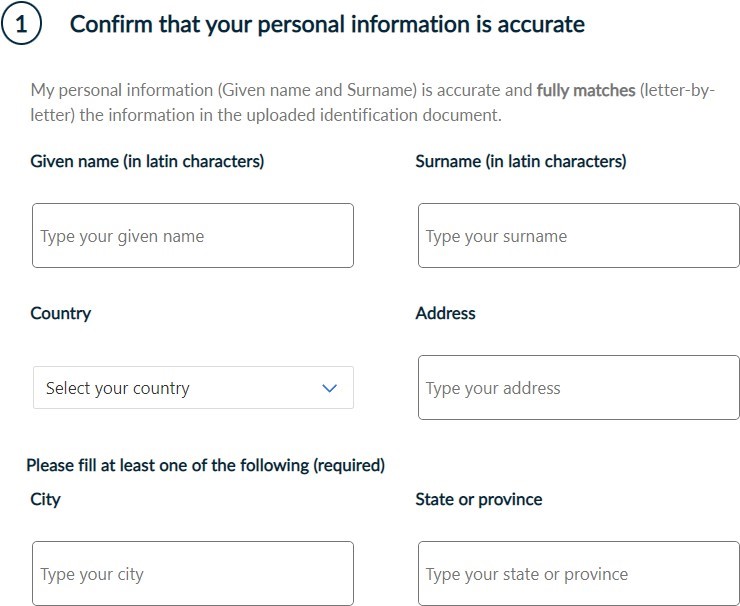Click the 'Please fill at least one' notice
The height and width of the screenshot is (606, 740).
coord(205,465)
